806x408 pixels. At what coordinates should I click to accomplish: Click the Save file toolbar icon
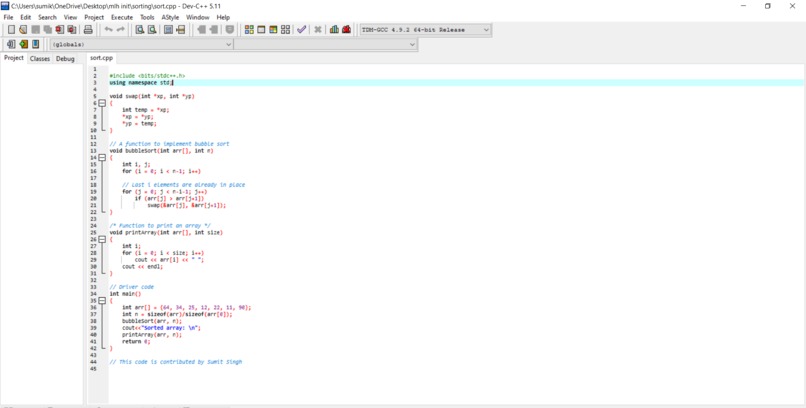click(x=35, y=30)
